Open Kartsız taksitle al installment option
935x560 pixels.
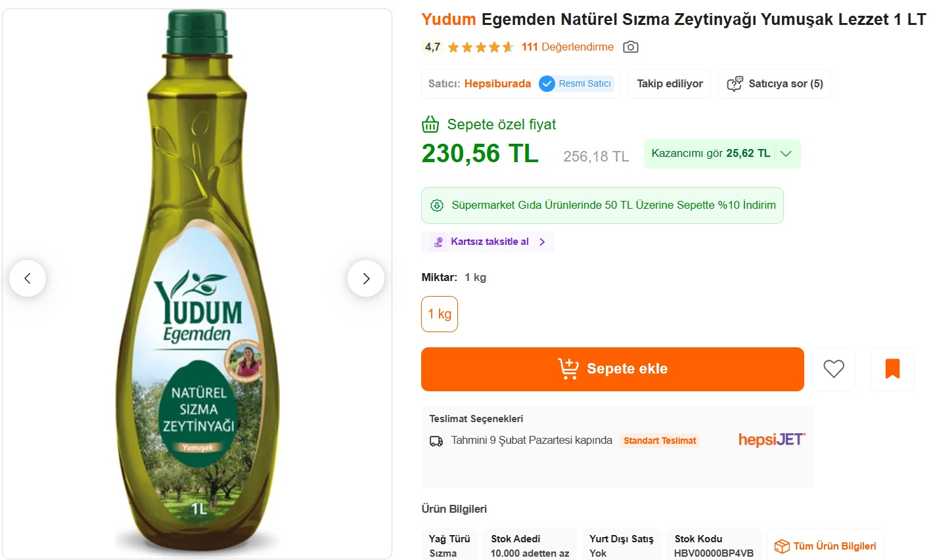tap(490, 242)
